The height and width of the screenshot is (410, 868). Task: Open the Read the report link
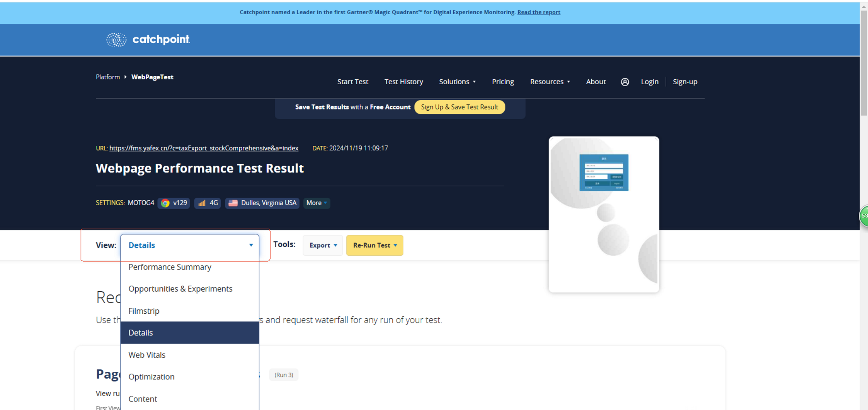539,12
